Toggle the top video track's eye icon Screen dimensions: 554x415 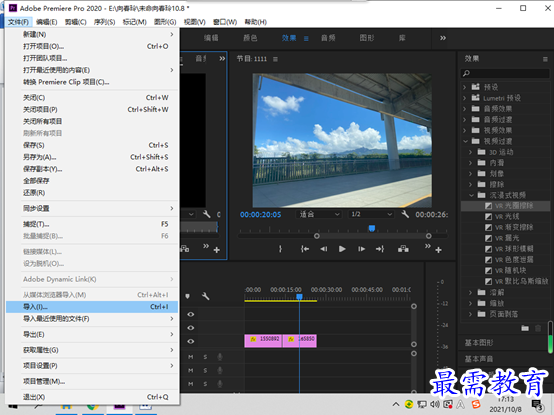(191, 314)
